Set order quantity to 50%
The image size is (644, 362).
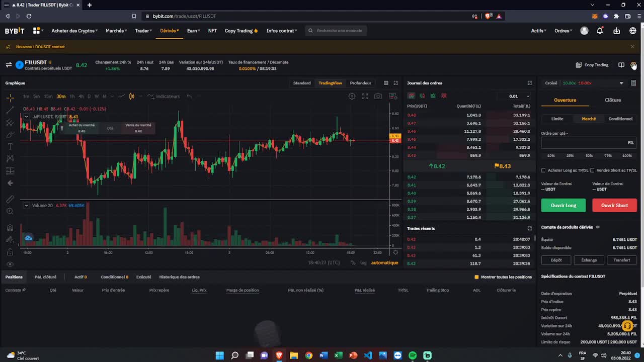coord(589,155)
